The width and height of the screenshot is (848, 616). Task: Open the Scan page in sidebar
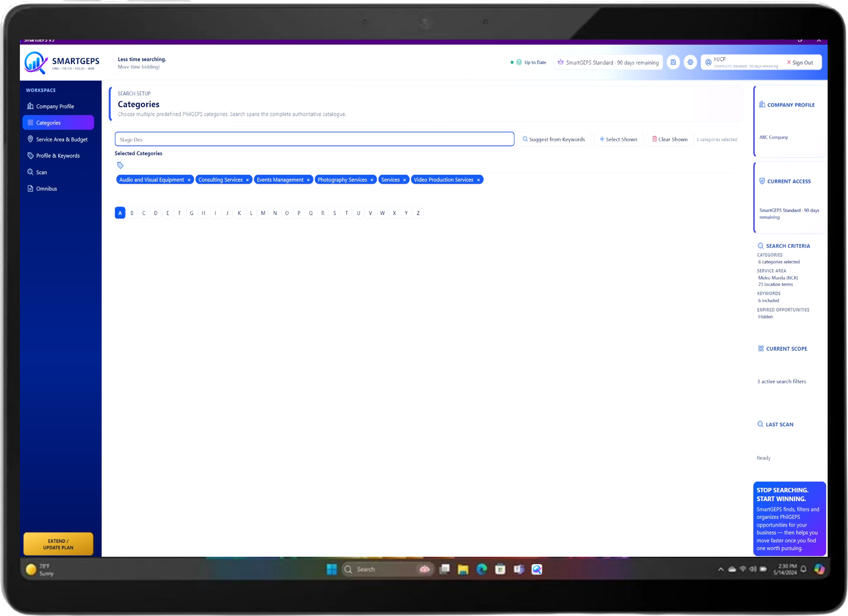[58, 172]
